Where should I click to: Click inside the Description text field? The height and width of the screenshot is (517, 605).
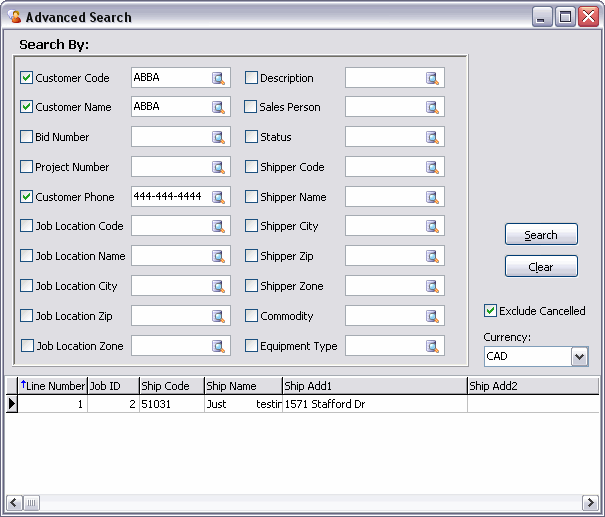pyautogui.click(x=384, y=78)
